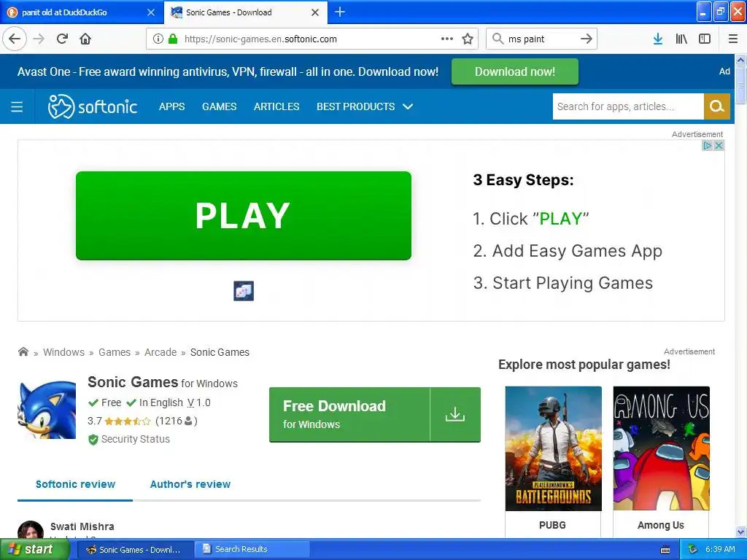Open the Apps menu item
This screenshot has width=747, height=560.
click(171, 106)
